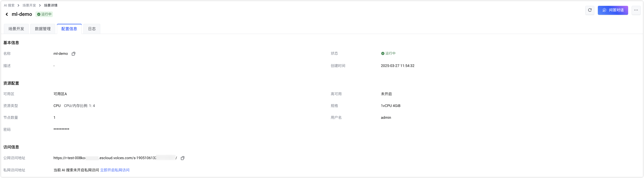Image resolution: width=644 pixels, height=178 pixels.
Task: Click the 创建时间 label
Action: 338,66
